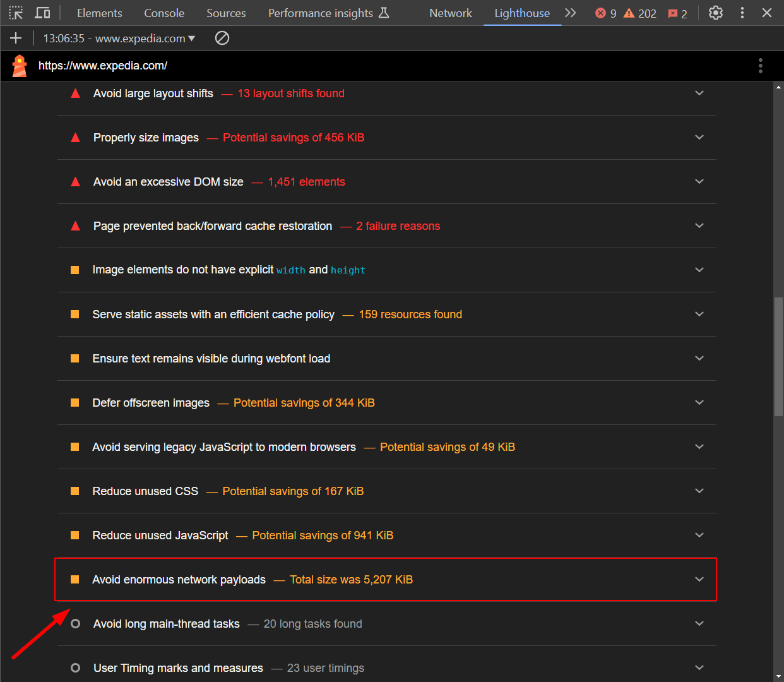Screen dimensions: 784x682
Task: Click orange square beside Image elements audit
Action: [x=75, y=270]
